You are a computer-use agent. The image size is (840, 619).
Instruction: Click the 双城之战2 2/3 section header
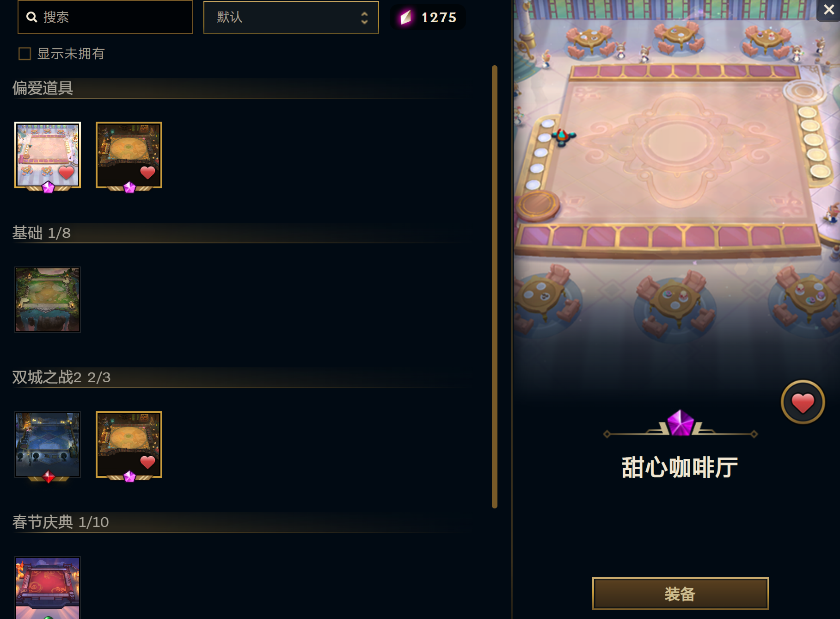61,378
